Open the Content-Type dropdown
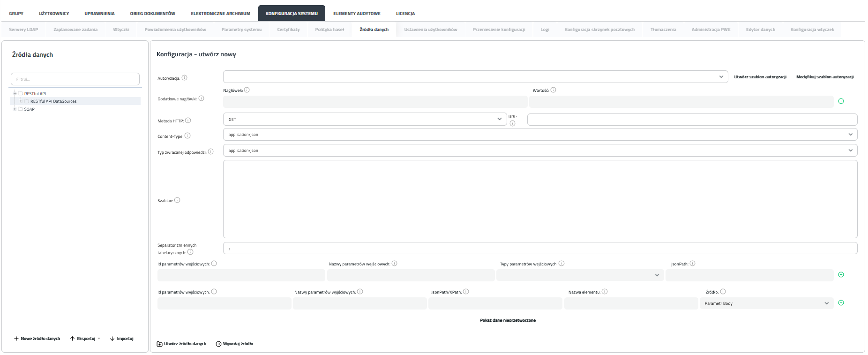The width and height of the screenshot is (868, 355). coord(540,135)
